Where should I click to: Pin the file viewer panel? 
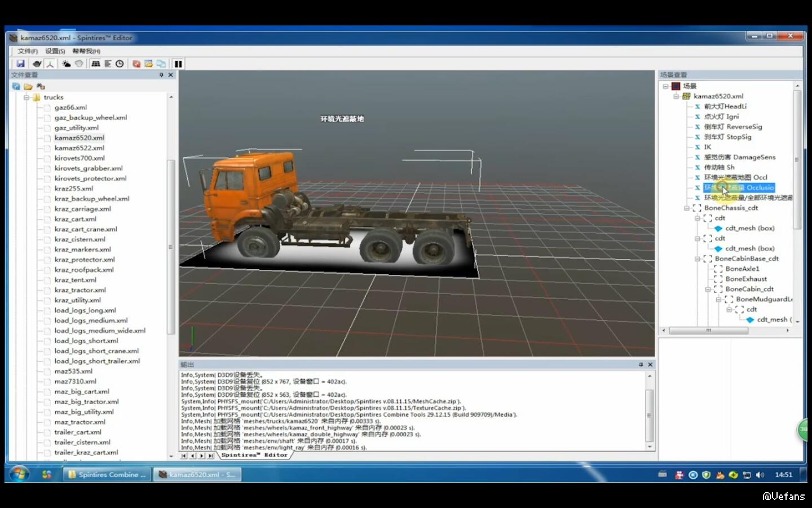click(x=161, y=75)
